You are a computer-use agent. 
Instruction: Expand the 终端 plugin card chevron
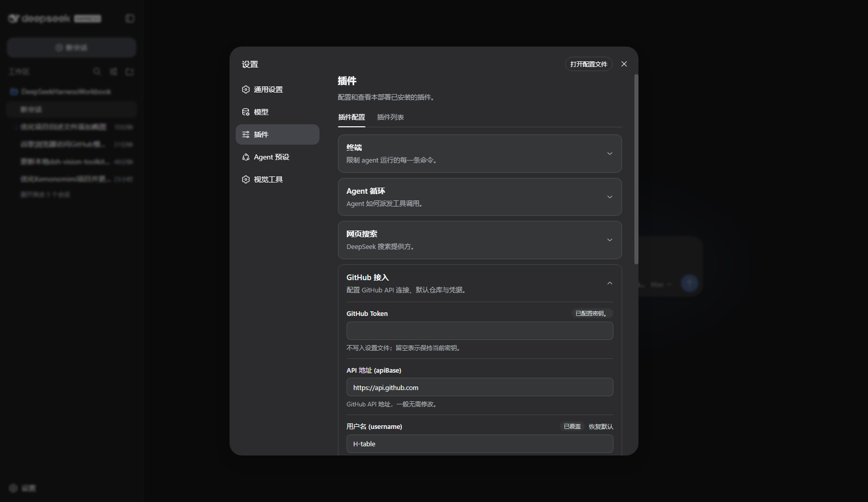point(609,154)
